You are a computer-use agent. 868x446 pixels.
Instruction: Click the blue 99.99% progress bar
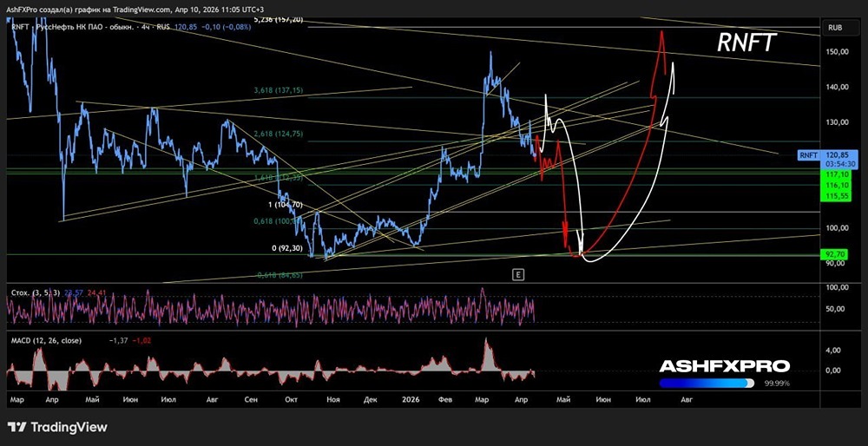click(x=707, y=383)
